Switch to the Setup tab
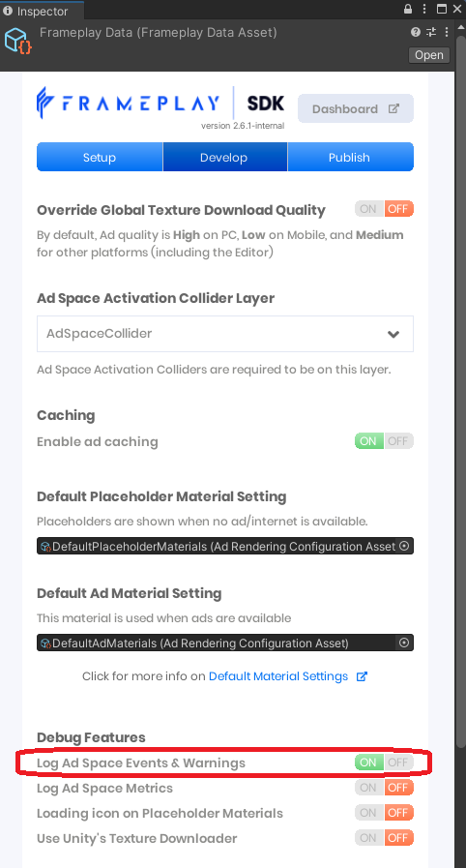Image resolution: width=466 pixels, height=868 pixels. coord(100,157)
